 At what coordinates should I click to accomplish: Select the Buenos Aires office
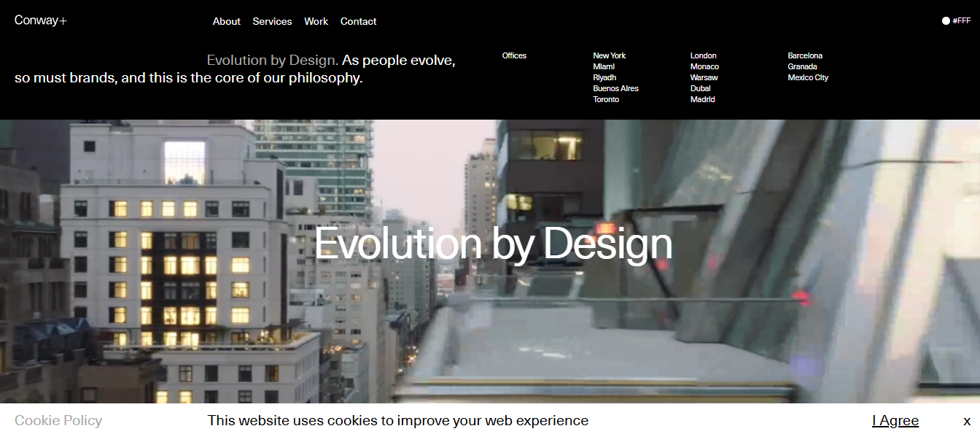point(615,88)
